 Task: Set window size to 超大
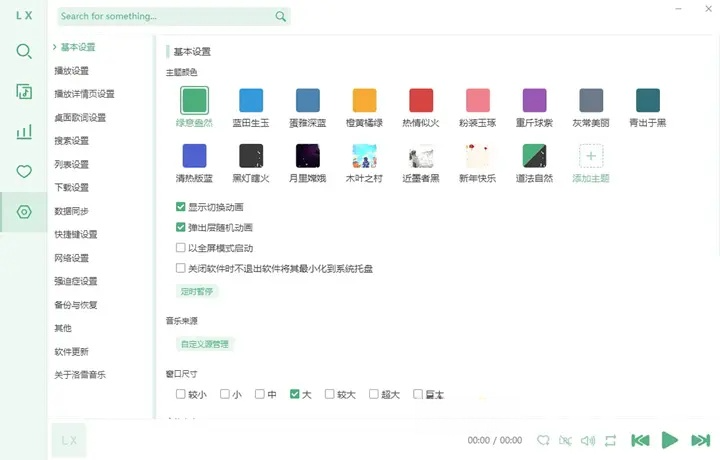click(x=374, y=394)
